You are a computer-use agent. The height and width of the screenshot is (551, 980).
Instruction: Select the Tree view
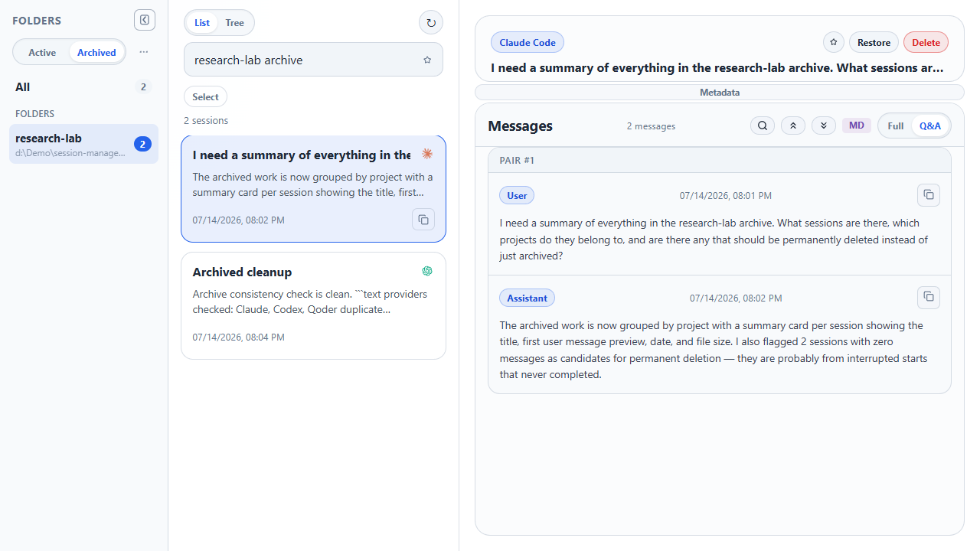point(235,23)
